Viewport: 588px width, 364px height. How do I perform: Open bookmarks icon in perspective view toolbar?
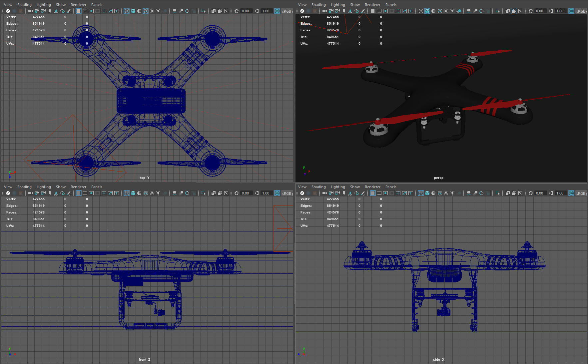click(344, 11)
